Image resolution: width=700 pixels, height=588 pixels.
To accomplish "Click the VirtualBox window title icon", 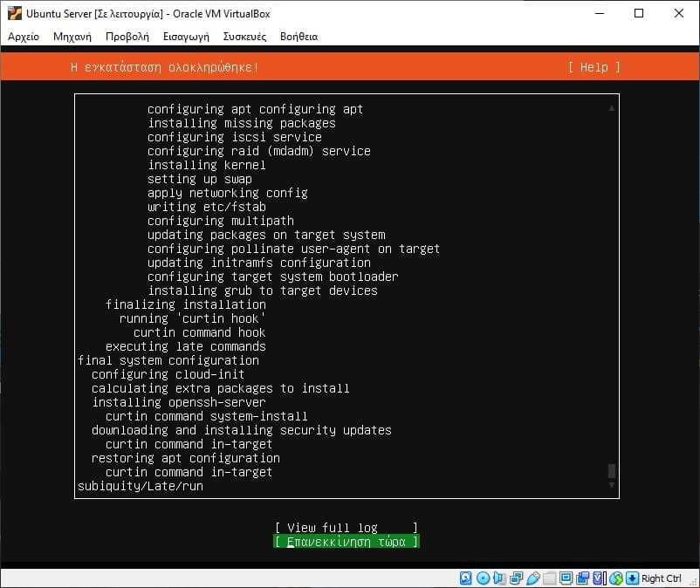I will (x=14, y=13).
